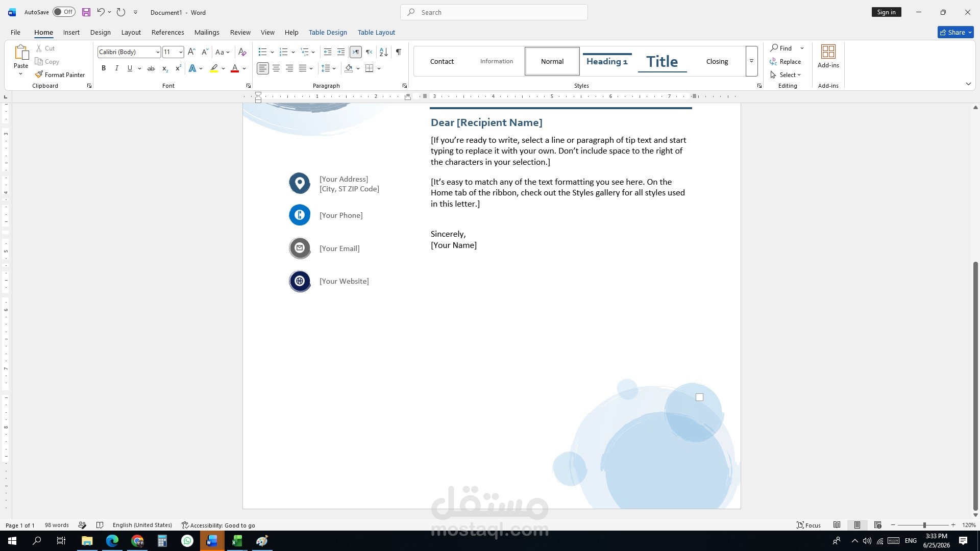The width and height of the screenshot is (980, 551).
Task: Open the Windows Start menu
Action: click(x=12, y=541)
